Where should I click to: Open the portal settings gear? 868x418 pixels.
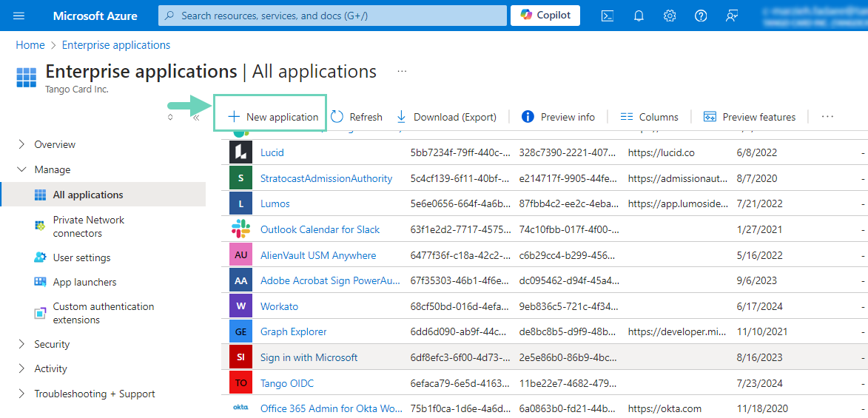(669, 16)
